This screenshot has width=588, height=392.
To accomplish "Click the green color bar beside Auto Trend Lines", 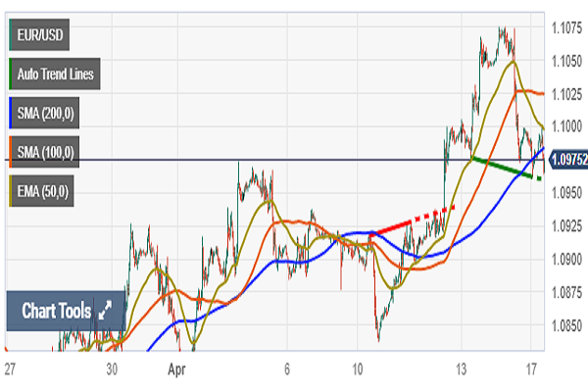I will tap(11, 73).
